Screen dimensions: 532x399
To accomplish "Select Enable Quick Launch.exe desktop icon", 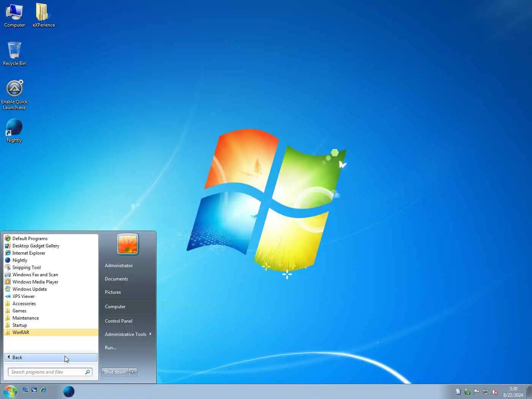I will (14, 95).
